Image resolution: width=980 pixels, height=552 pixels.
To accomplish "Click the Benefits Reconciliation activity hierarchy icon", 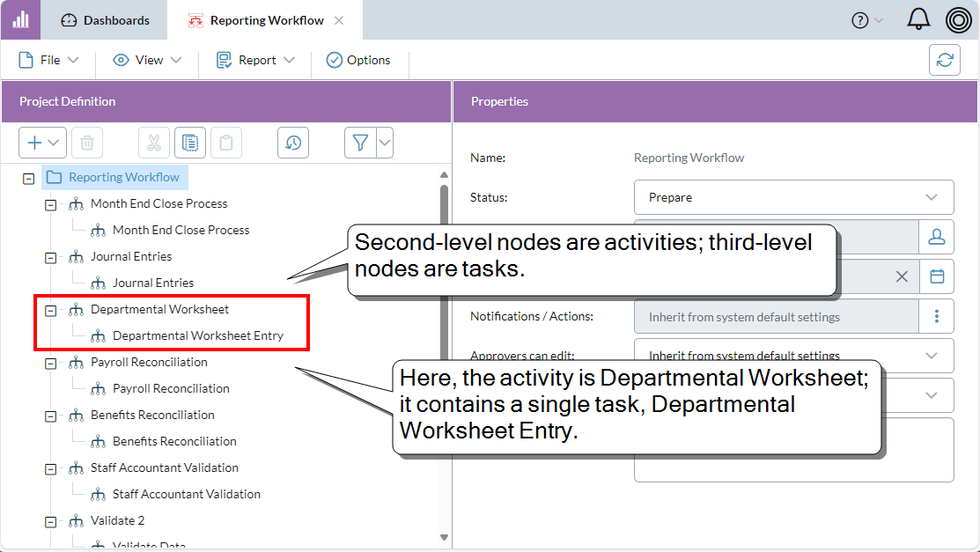I will pos(77,415).
